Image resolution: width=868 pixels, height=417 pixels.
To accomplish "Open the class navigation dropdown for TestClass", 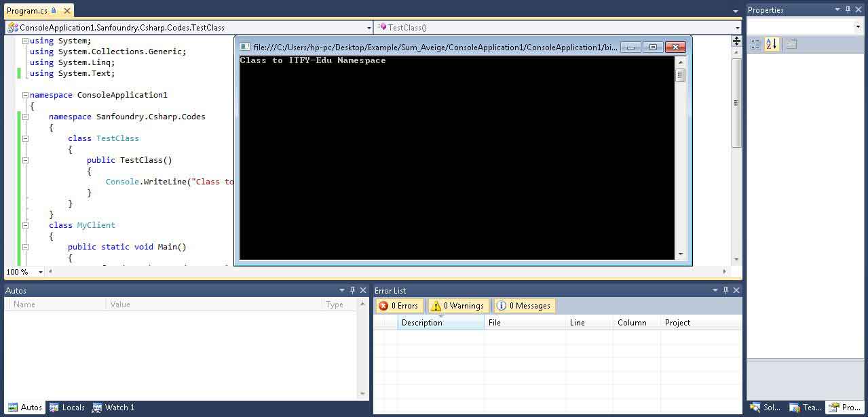I will [369, 28].
